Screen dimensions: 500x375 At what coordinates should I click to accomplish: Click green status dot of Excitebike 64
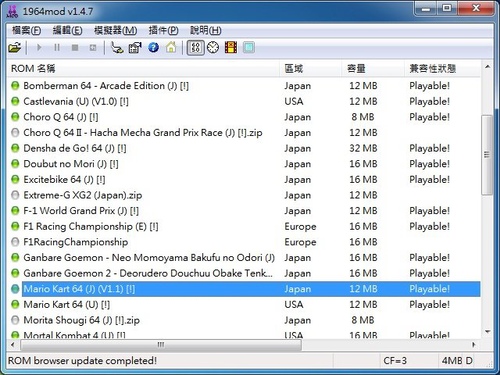pos(15,180)
